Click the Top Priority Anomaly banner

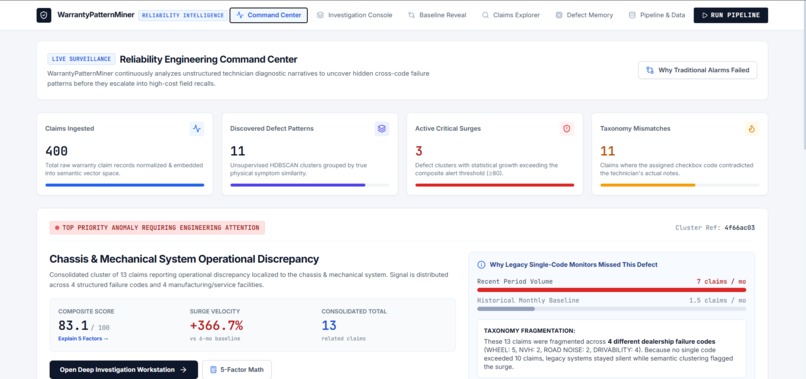(157, 228)
